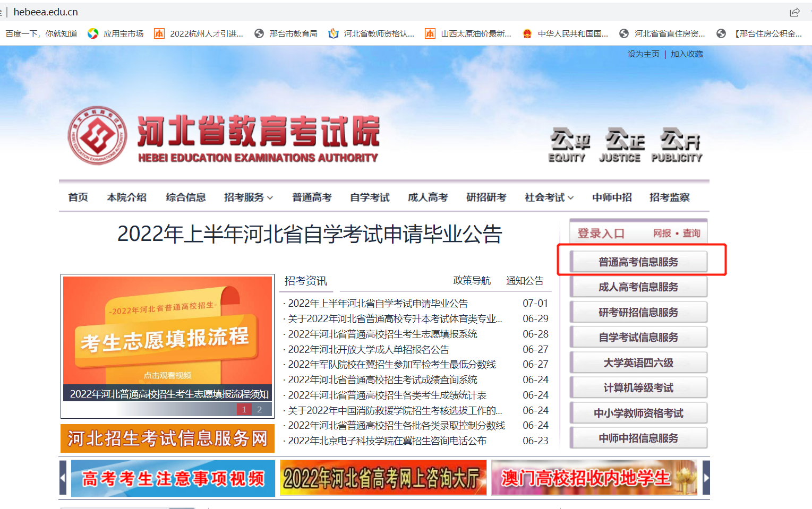Switch to the 通知公告 tab

pyautogui.click(x=525, y=281)
